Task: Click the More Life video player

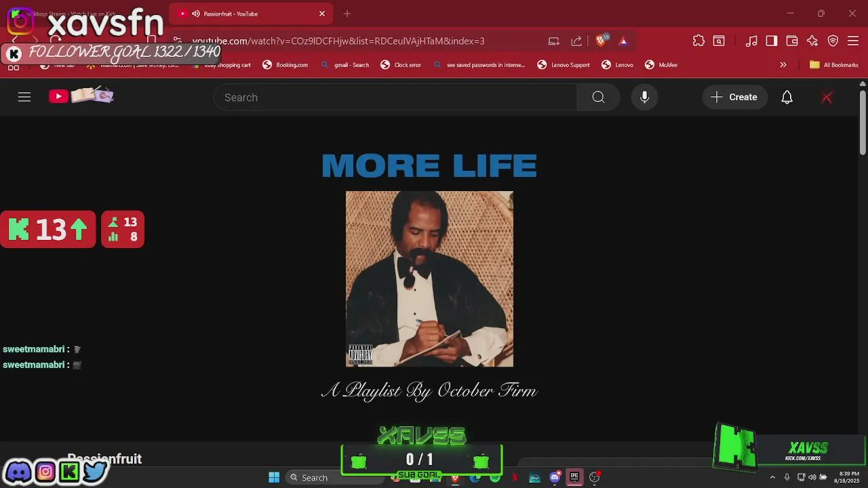Action: pyautogui.click(x=429, y=278)
